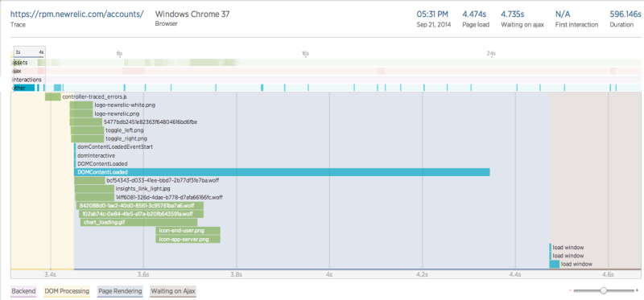The height and width of the screenshot is (300, 644).
Task: Select the icon-app-server.png bar
Action: point(188,239)
